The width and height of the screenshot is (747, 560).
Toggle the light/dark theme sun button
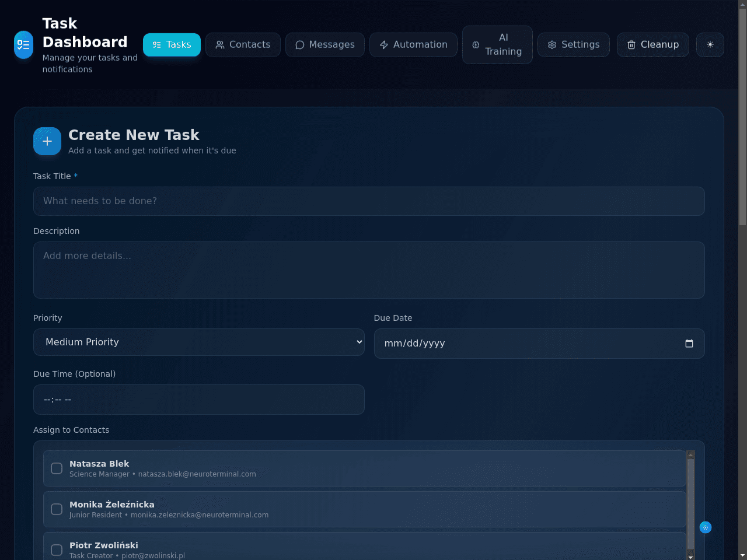coord(710,45)
